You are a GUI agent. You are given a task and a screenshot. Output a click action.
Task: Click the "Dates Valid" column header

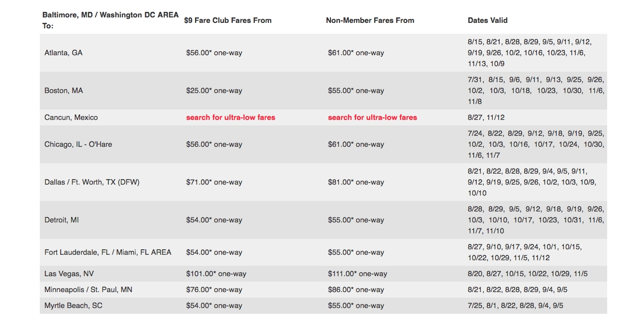coord(487,20)
